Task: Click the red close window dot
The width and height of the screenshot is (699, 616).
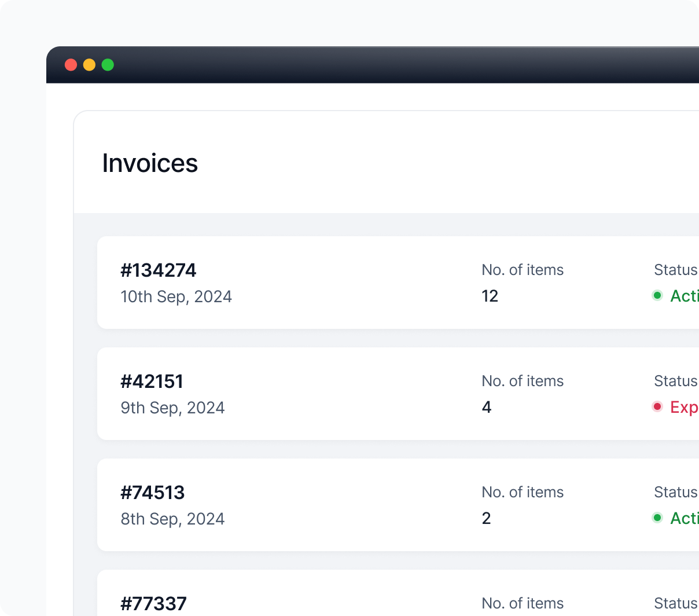Action: point(71,65)
